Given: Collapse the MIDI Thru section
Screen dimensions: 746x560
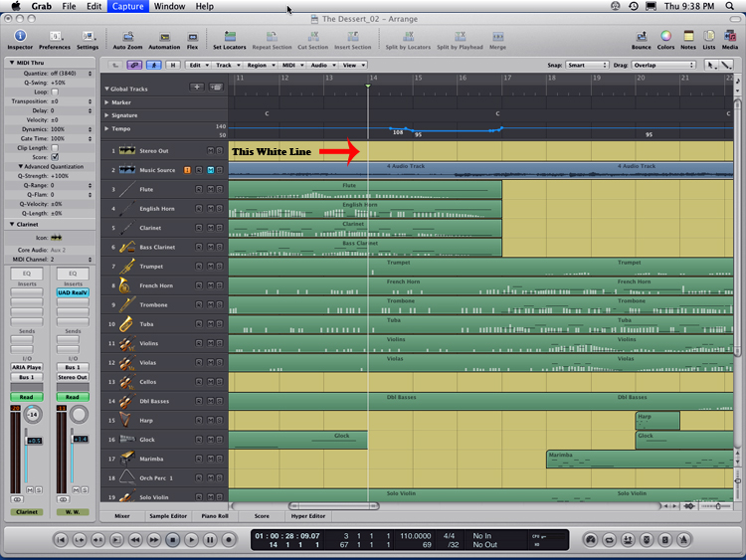Looking at the screenshot, I should click(11, 63).
